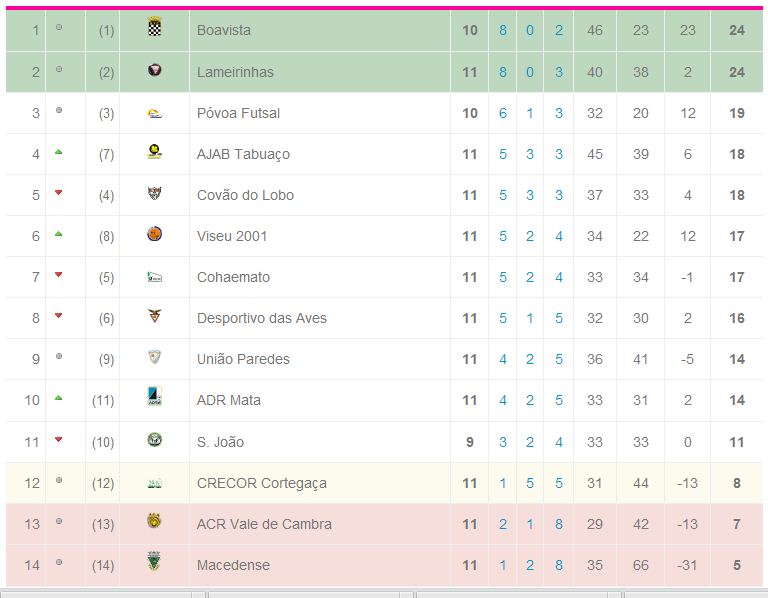
Task: Open the Boavista team link
Action: pos(224,30)
